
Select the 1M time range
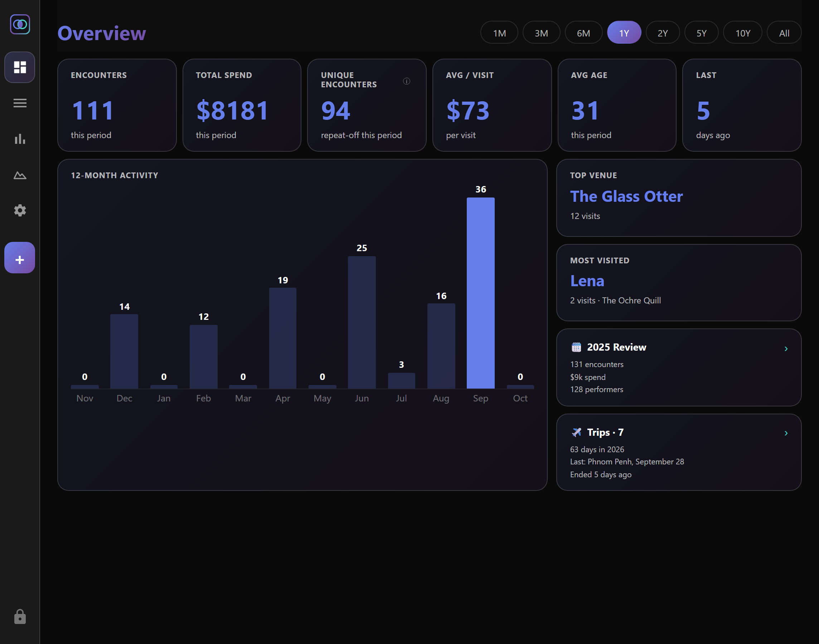(499, 33)
